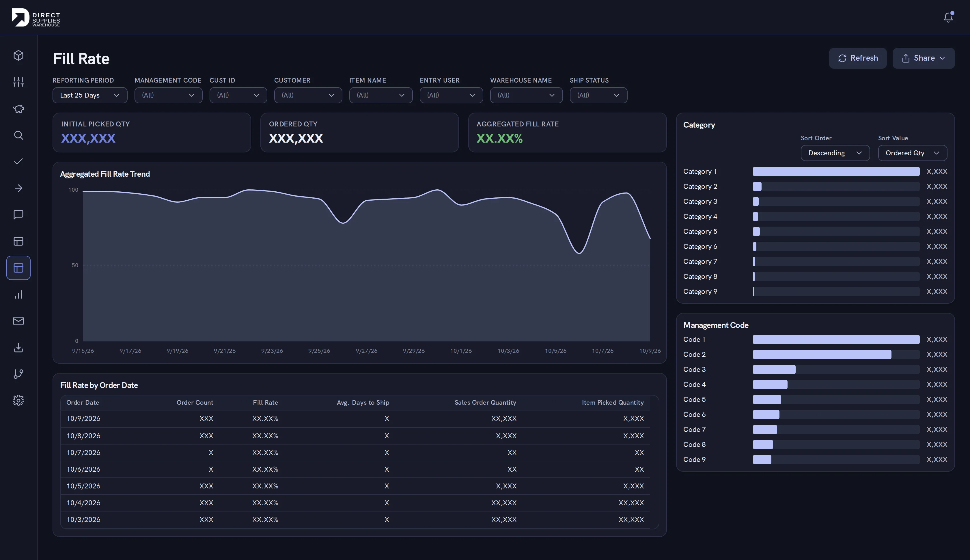Click the 10/3/2026 order date row
This screenshot has height=560, width=970.
(x=355, y=519)
